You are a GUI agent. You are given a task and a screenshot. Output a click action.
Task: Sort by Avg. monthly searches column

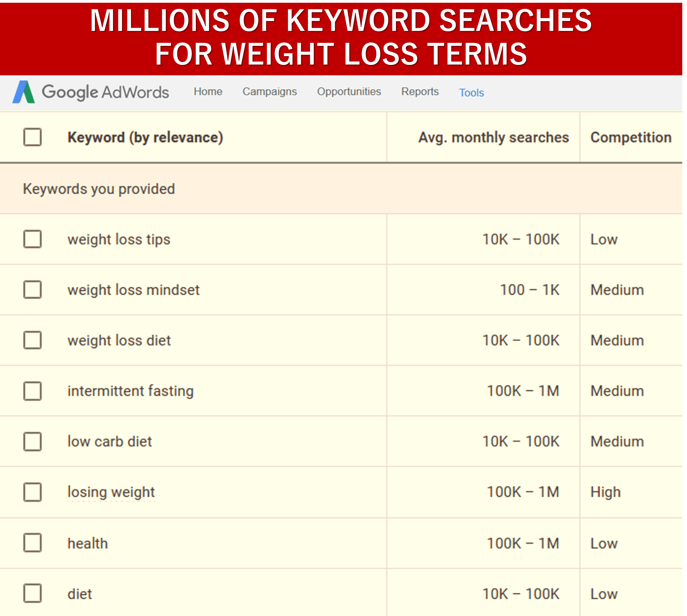coord(494,137)
